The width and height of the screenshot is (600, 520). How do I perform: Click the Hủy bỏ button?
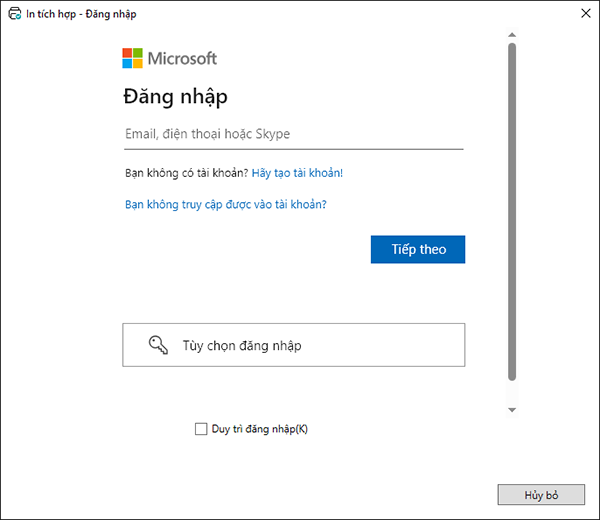point(541,495)
